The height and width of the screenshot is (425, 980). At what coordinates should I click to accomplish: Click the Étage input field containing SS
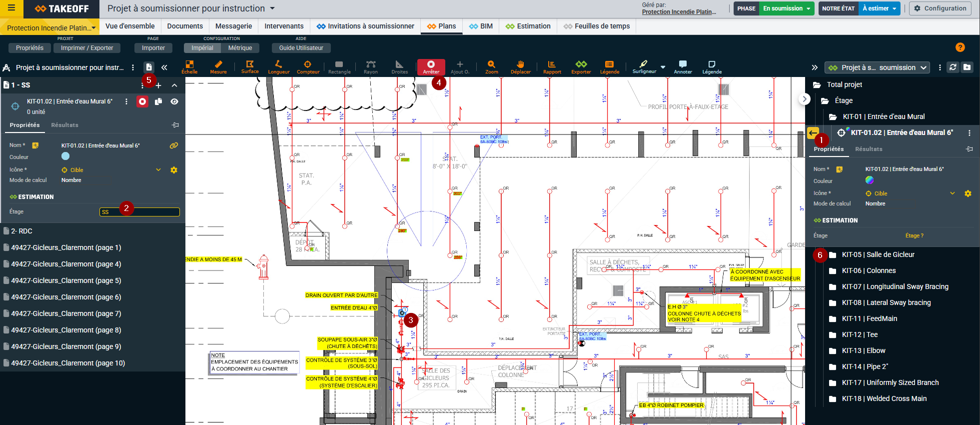[x=139, y=212]
